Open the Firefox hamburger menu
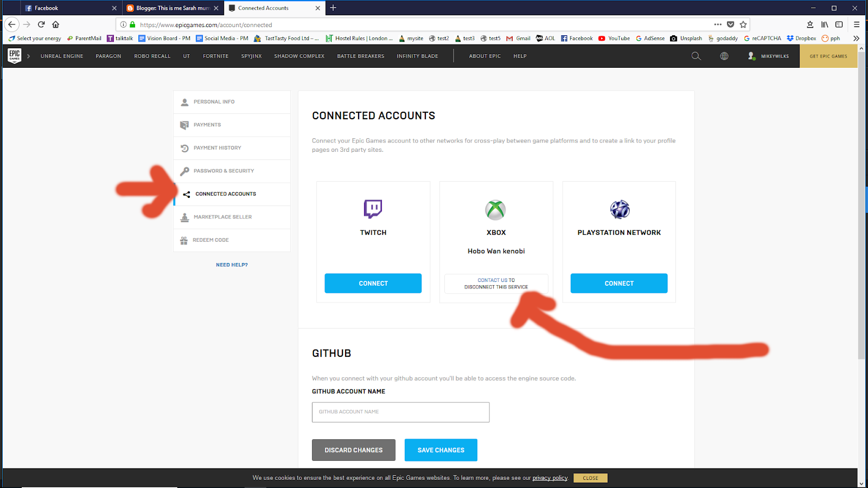868x488 pixels. (x=857, y=24)
